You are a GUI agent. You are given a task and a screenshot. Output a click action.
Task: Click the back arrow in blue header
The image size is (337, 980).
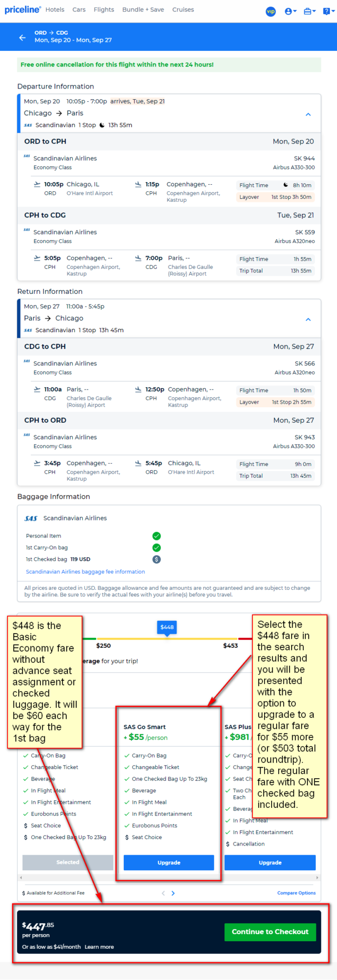(x=22, y=37)
